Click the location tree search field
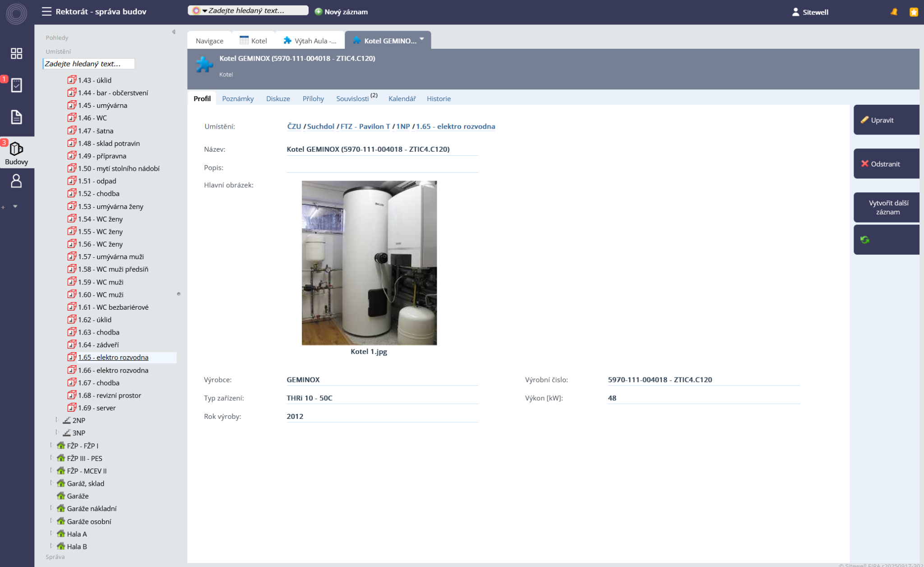 coord(89,64)
